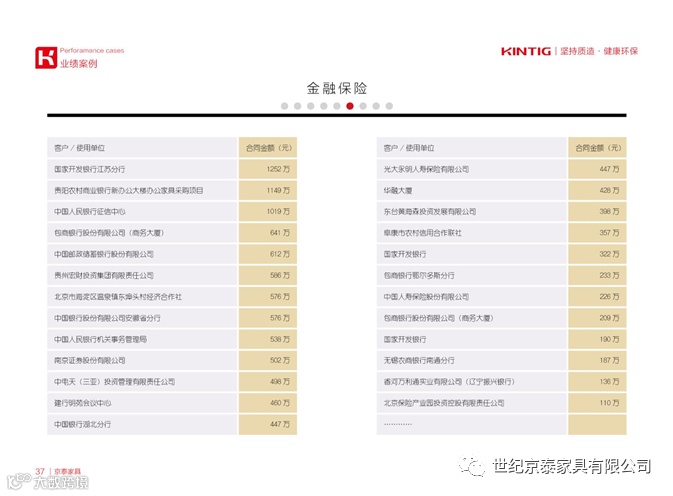Select the last gray pagination dot
673x496 pixels.
pos(389,106)
